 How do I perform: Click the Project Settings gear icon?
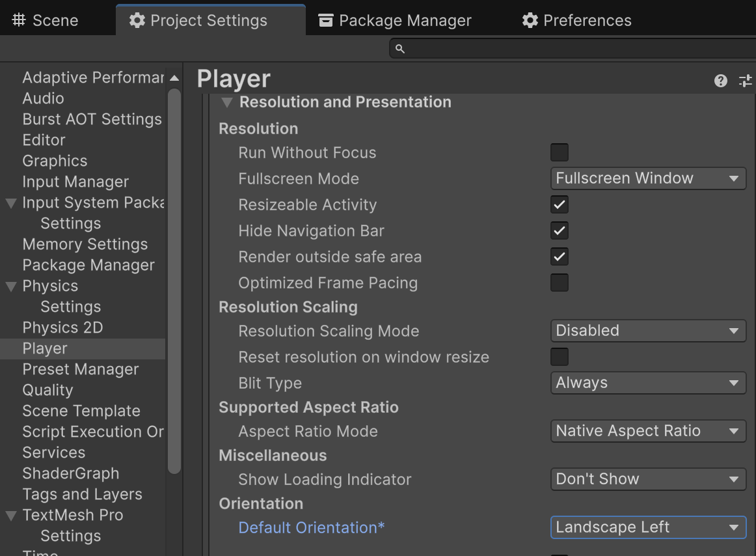point(137,20)
